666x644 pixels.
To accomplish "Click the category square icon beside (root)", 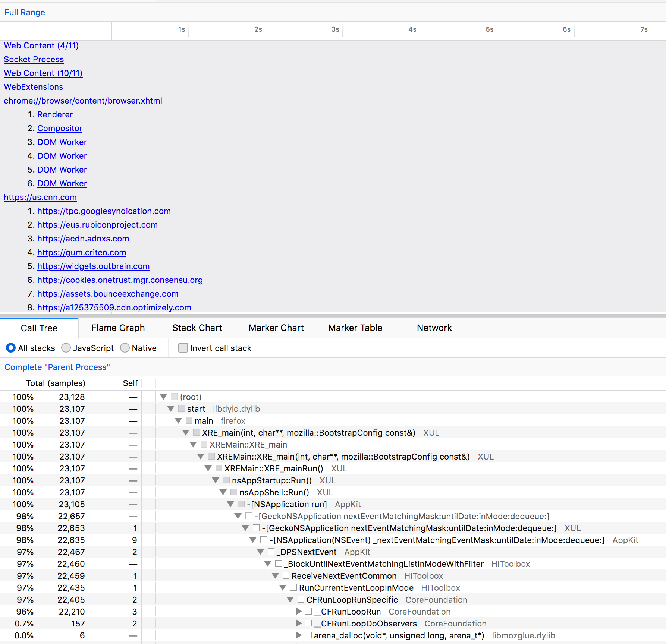I will click(x=174, y=397).
